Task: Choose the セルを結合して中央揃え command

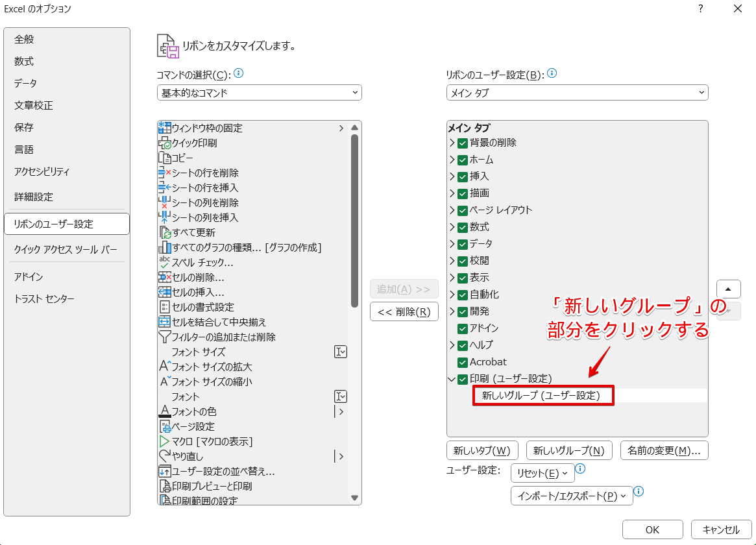Action: pos(214,322)
